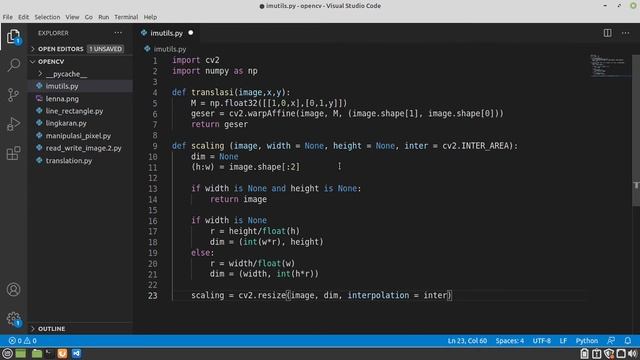Open the security shield tray icon
Viewport: 640px width, 360px height.
[x=609, y=354]
